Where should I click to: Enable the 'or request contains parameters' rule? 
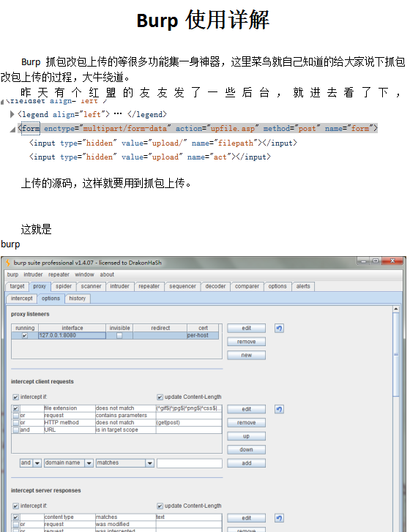pyautogui.click(x=16, y=416)
